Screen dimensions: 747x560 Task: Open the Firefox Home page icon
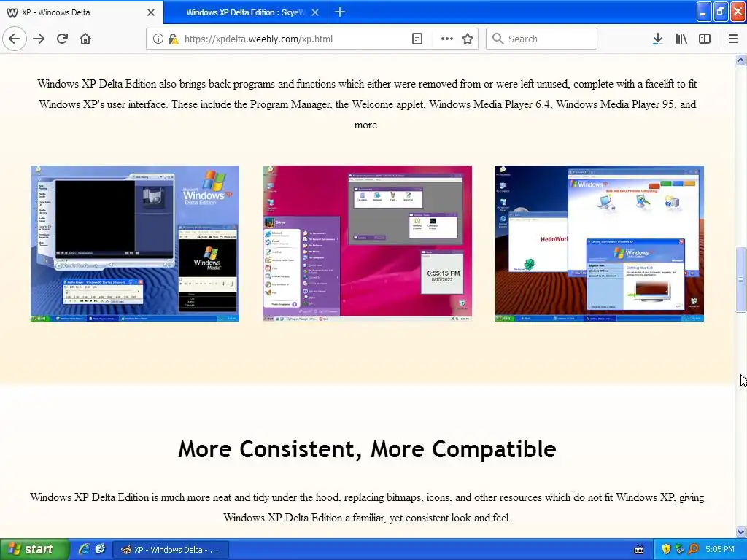85,39
